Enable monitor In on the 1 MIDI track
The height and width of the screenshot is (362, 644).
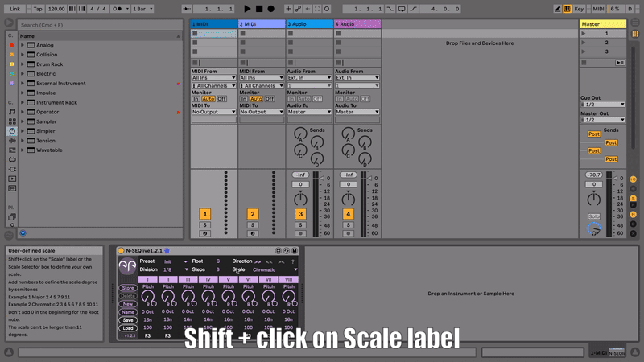pos(197,99)
